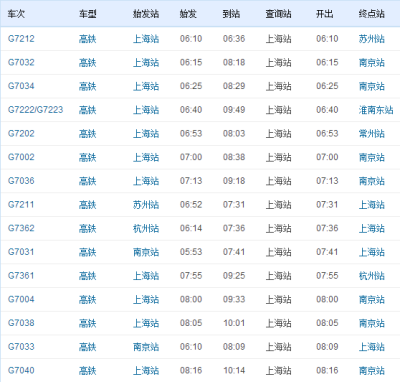The width and height of the screenshot is (400, 382).
Task: Open train G7222/G7223 link
Action: (x=35, y=110)
